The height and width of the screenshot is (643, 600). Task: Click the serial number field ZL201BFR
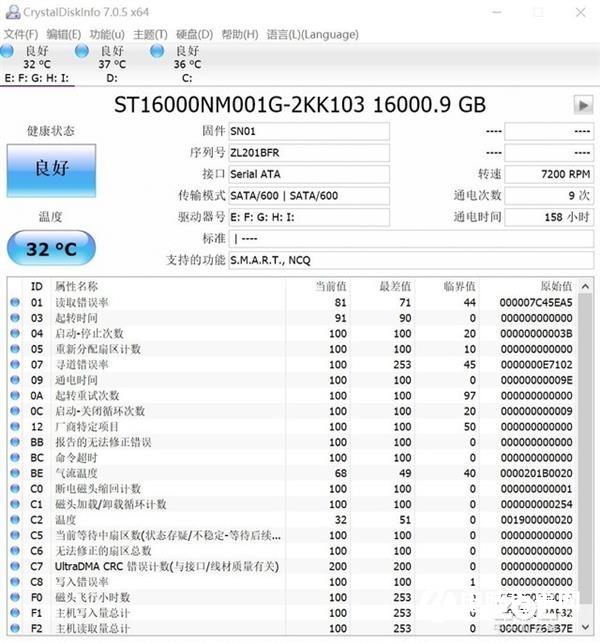[x=308, y=153]
